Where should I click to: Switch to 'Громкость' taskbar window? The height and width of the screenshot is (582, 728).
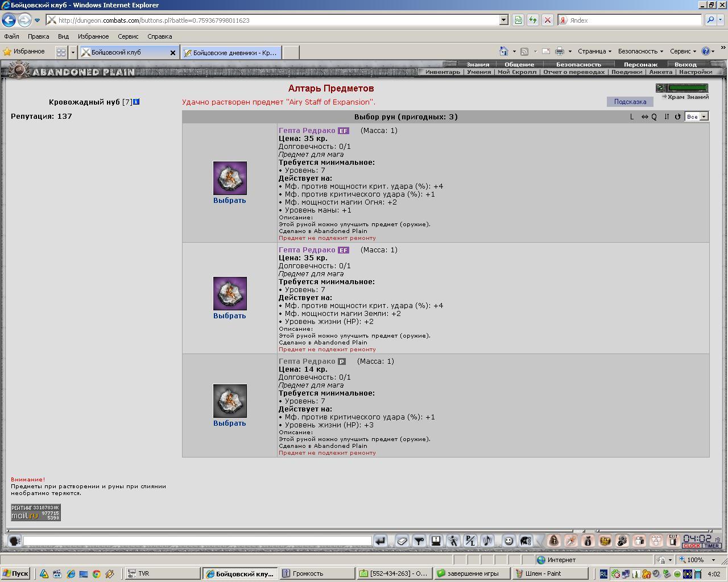point(316,573)
